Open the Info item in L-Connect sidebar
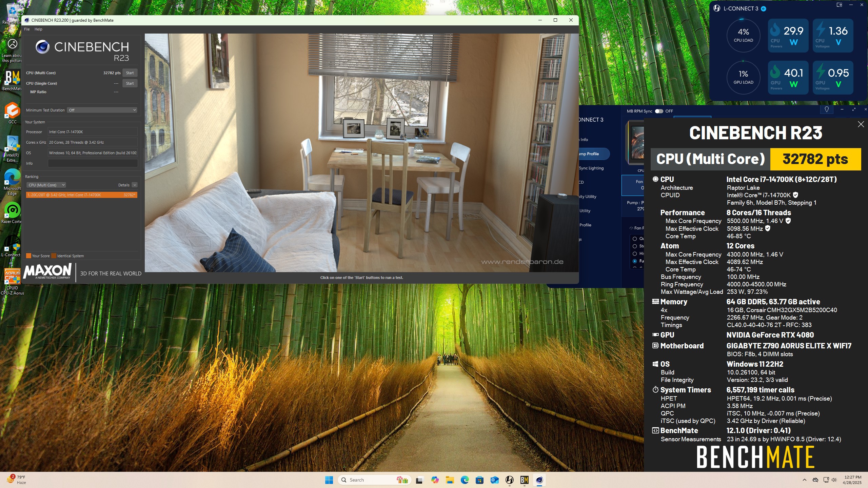This screenshot has height=488, width=868. pos(584,140)
